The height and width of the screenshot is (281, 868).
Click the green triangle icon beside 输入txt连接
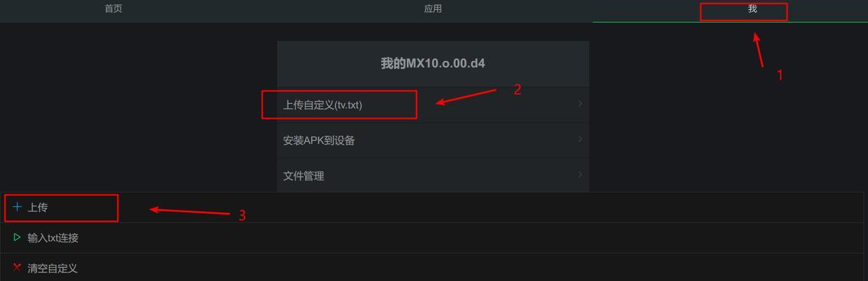point(17,237)
